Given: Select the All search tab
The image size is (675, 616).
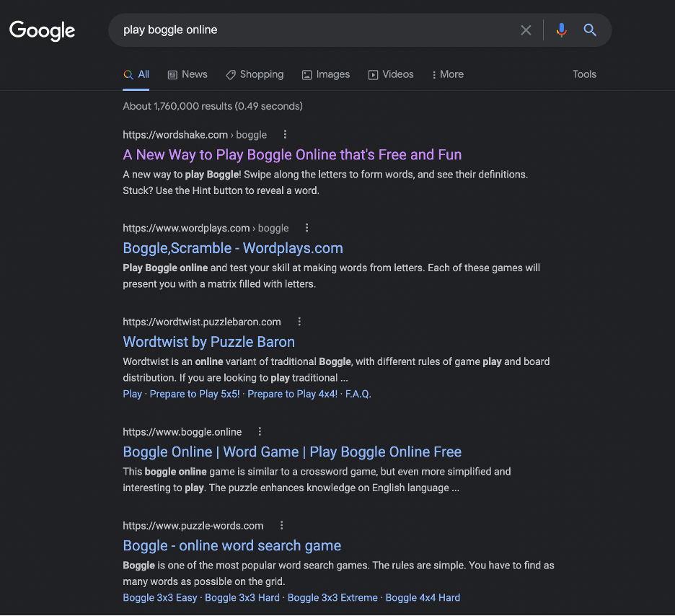Looking at the screenshot, I should click(x=136, y=74).
